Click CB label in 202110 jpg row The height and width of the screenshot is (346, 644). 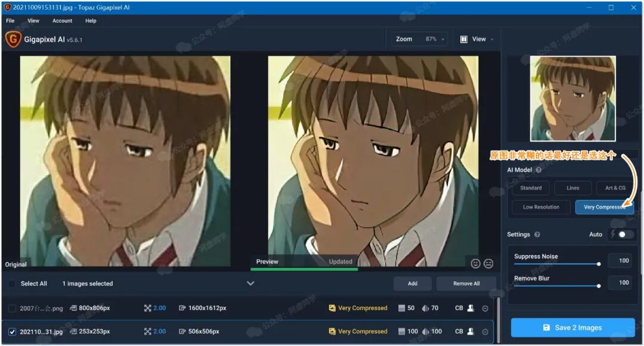(x=459, y=331)
